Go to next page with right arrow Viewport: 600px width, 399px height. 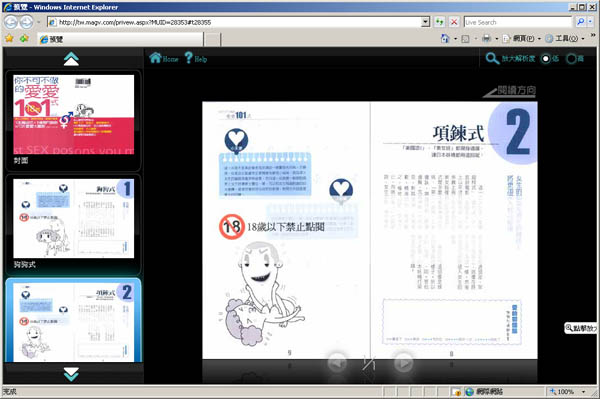[x=403, y=363]
